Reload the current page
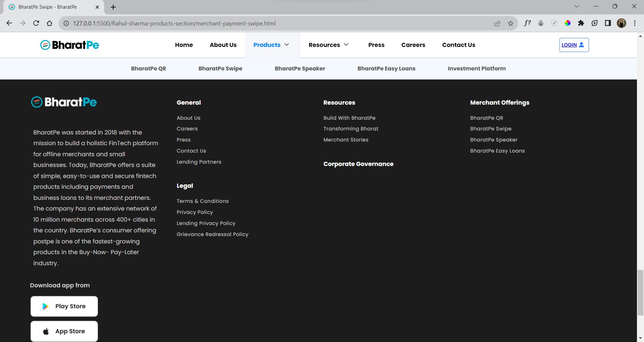 click(x=36, y=23)
